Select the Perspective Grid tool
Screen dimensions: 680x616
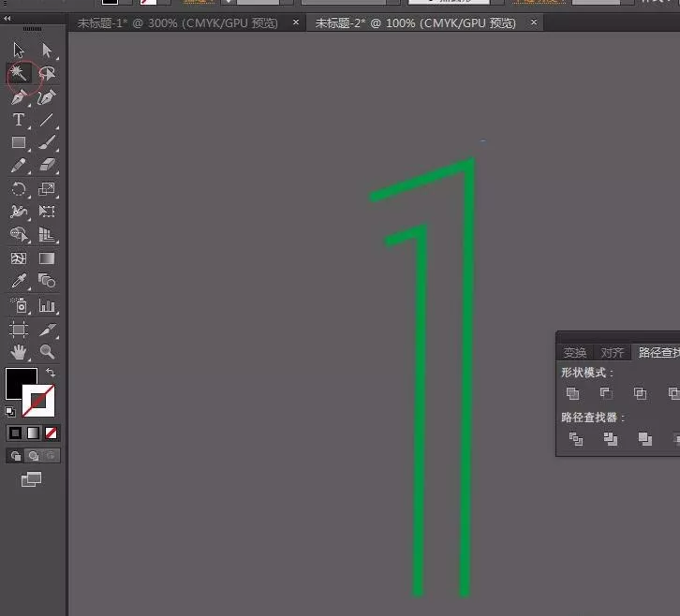click(x=47, y=235)
